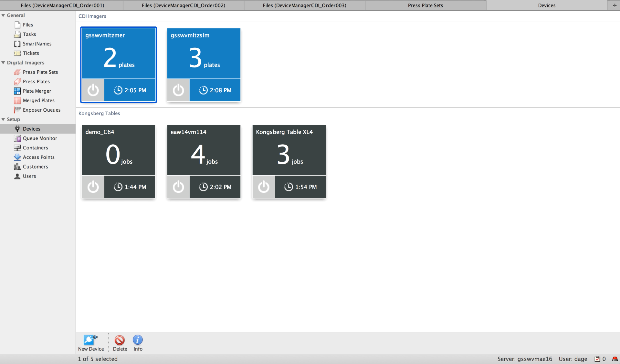Open Tickets in the sidebar
620x364 pixels.
[31, 53]
